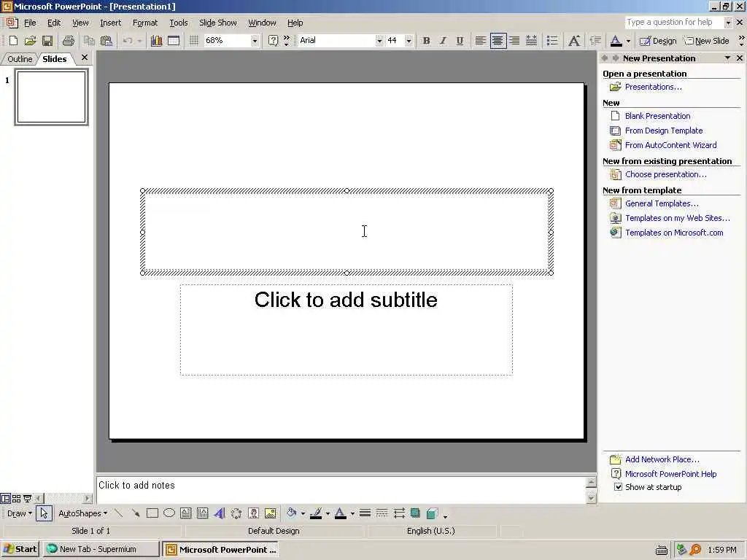Open the font size 44 dropdown
Viewport: 747px width, 560px height.
point(409,41)
